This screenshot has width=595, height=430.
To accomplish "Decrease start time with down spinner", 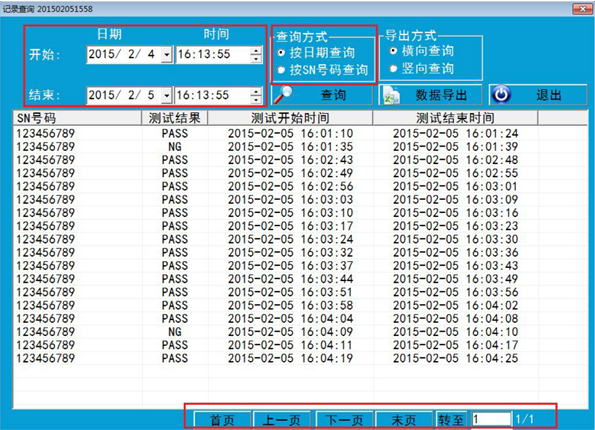I will click(257, 58).
